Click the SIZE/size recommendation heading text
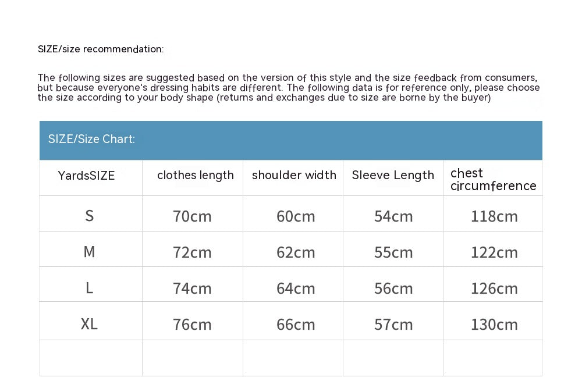The height and width of the screenshot is (392, 582). [101, 49]
